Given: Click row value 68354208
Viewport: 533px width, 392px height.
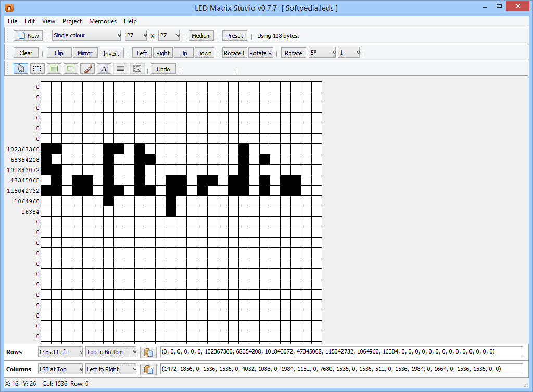Looking at the screenshot, I should pos(25,160).
